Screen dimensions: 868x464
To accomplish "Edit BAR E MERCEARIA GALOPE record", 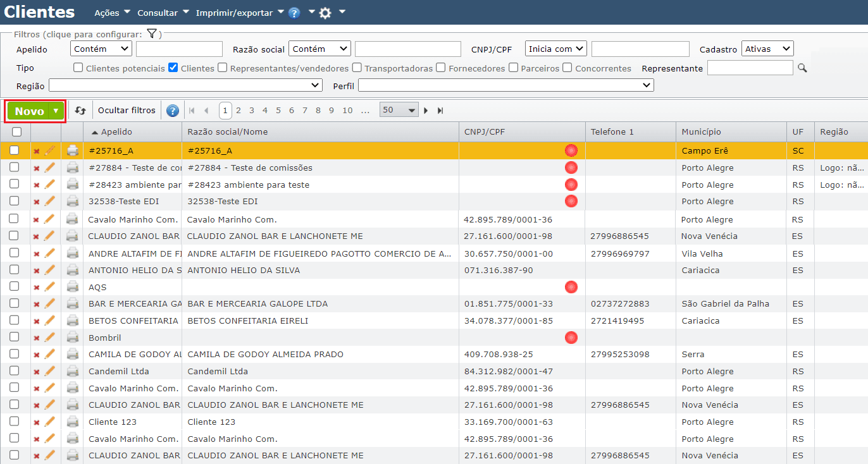I will 50,303.
